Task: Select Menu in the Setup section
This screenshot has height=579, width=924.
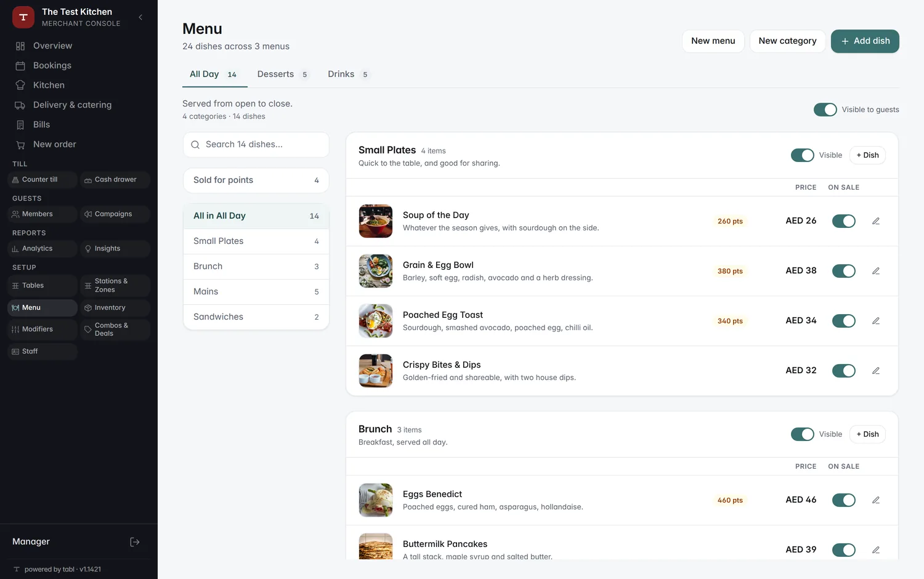Action: (43, 308)
